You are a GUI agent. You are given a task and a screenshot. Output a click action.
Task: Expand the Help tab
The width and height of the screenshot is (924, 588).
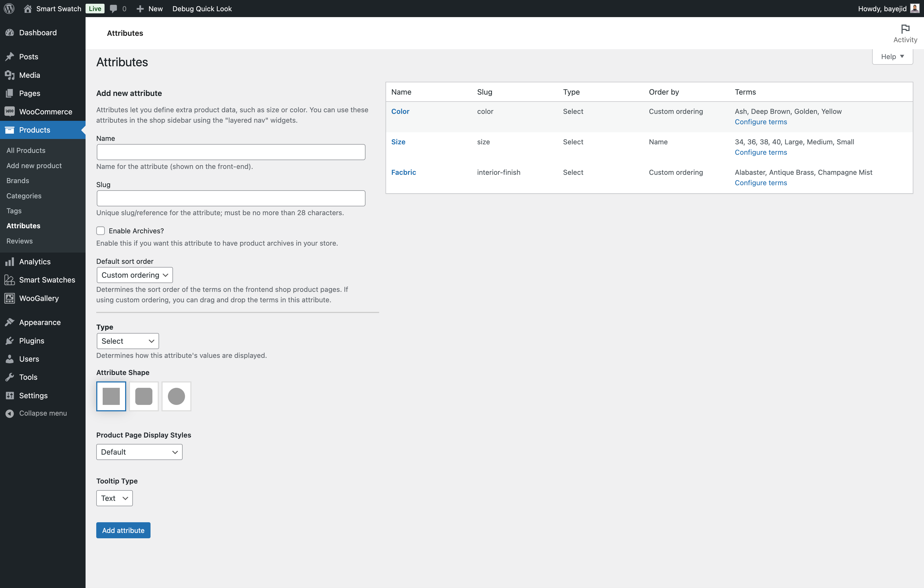click(x=892, y=57)
